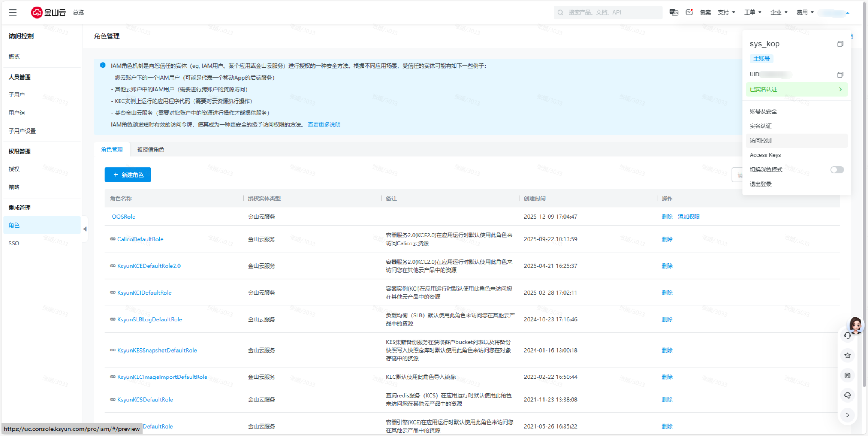
Task: Open the message inbox icon with red dot
Action: 689,12
